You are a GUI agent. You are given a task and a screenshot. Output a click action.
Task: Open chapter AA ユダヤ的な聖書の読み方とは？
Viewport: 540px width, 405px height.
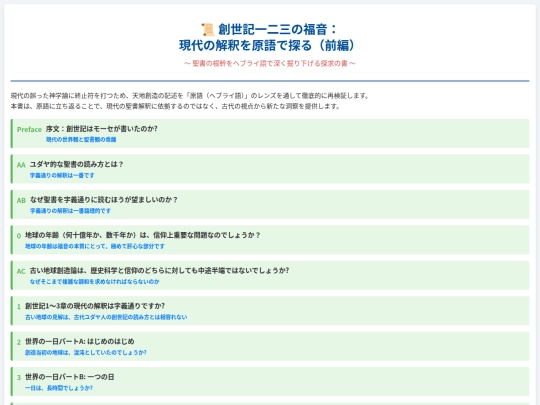[x=76, y=164]
